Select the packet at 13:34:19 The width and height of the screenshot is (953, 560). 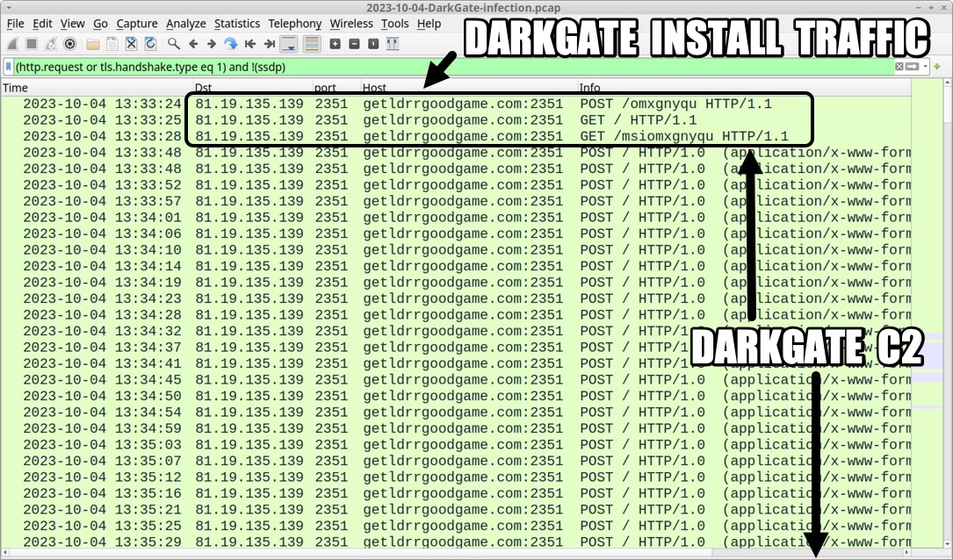coord(456,283)
